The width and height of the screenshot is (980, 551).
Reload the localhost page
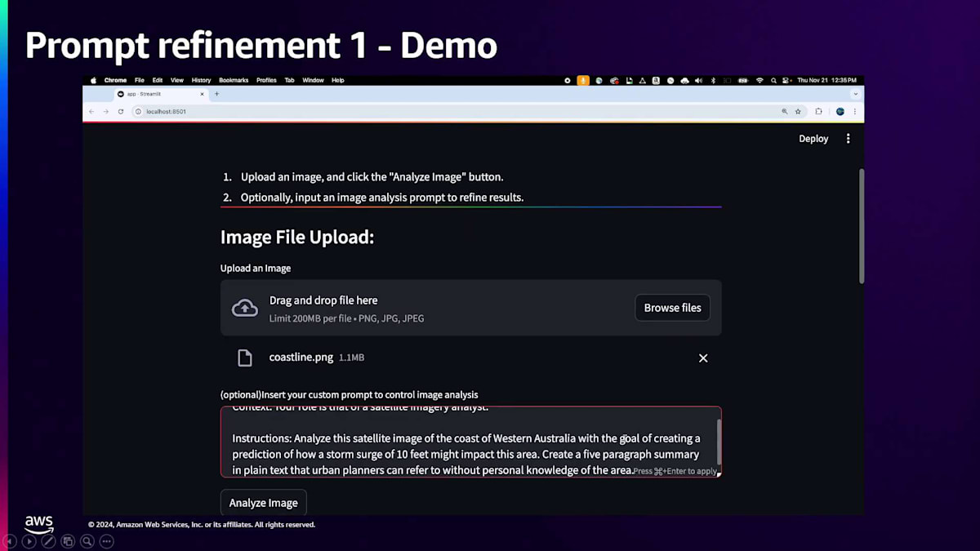tap(120, 111)
